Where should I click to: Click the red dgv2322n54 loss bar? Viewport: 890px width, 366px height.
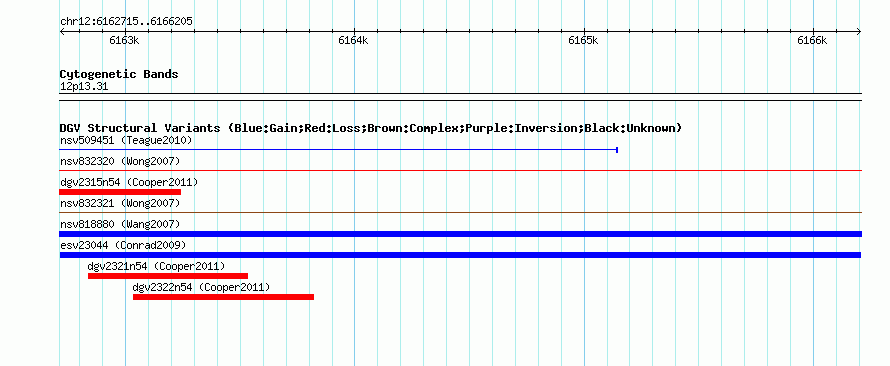point(224,297)
